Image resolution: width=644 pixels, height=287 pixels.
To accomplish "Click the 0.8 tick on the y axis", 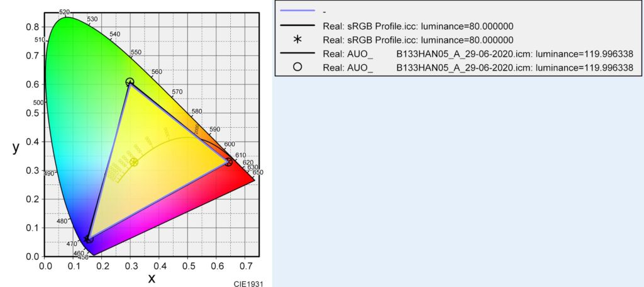I will pos(34,27).
